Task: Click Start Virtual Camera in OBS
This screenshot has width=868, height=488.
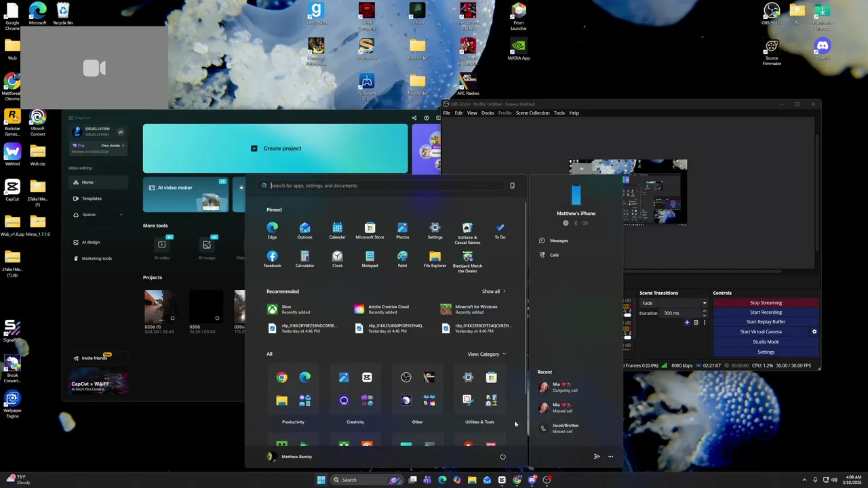Action: point(760,332)
